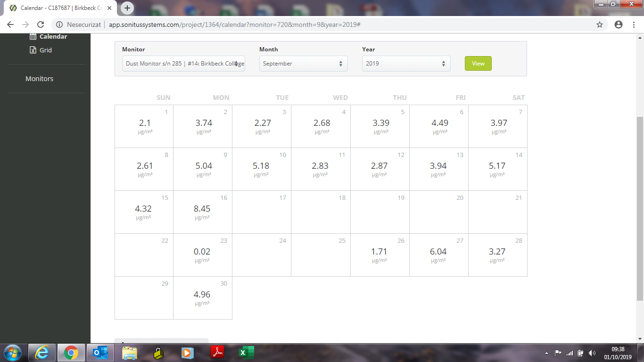Click the SUN column header
The height and width of the screenshot is (362, 644).
(164, 98)
